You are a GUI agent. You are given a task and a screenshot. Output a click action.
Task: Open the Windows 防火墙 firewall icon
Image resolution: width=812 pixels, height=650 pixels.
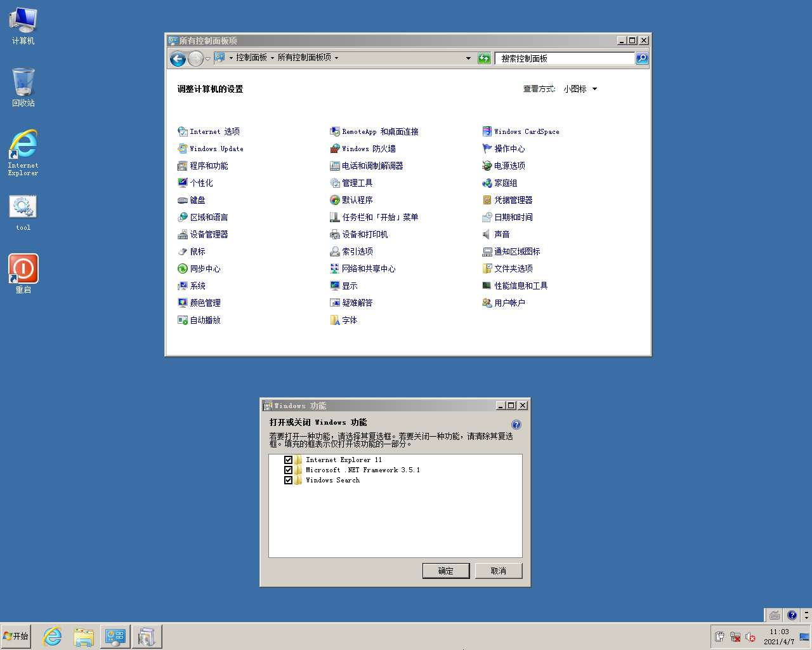click(335, 149)
